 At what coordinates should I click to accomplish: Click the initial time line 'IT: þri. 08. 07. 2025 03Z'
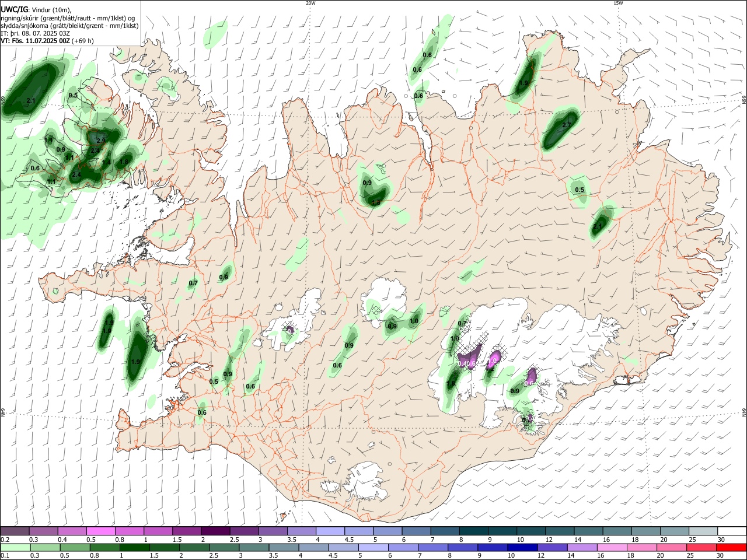[36, 33]
